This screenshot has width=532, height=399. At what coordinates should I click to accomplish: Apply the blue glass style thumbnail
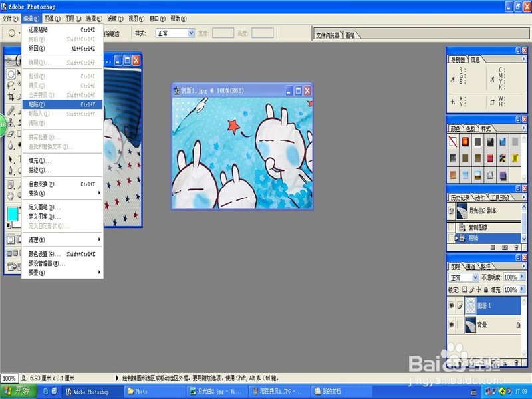coord(503,142)
